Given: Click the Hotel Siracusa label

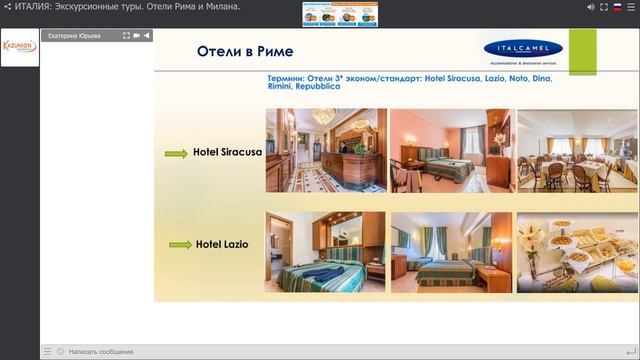Looking at the screenshot, I should (227, 152).
